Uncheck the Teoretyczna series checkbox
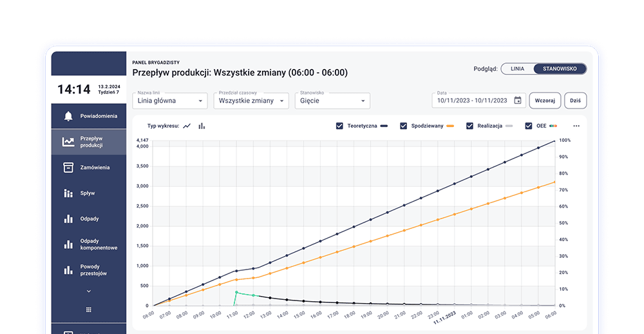This screenshot has width=644, height=334. (339, 126)
